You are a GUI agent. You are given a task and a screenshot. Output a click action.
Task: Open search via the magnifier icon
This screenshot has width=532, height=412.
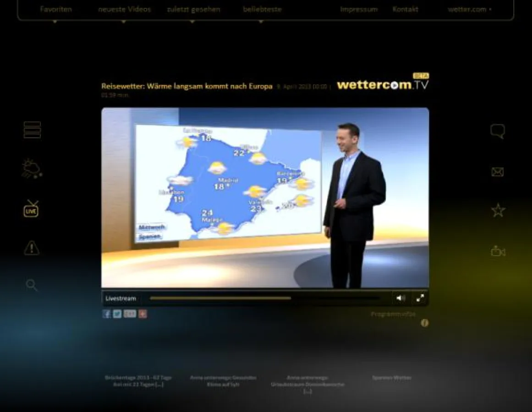31,285
